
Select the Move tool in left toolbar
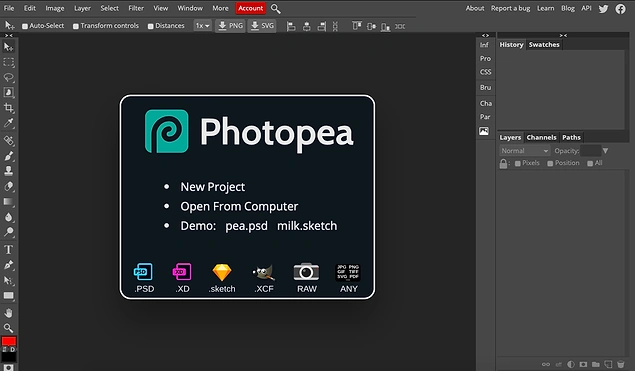[9, 47]
